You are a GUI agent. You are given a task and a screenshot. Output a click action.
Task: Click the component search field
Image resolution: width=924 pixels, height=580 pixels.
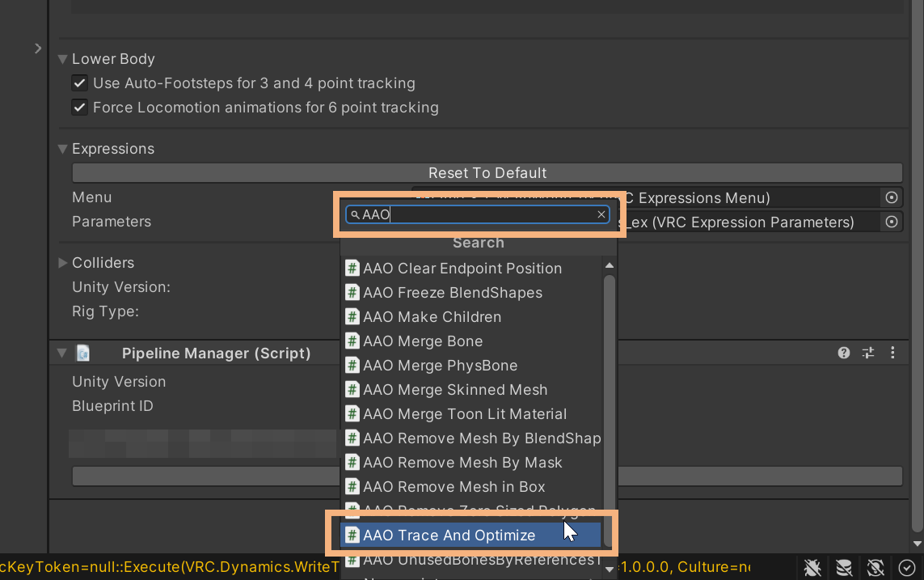coord(477,214)
